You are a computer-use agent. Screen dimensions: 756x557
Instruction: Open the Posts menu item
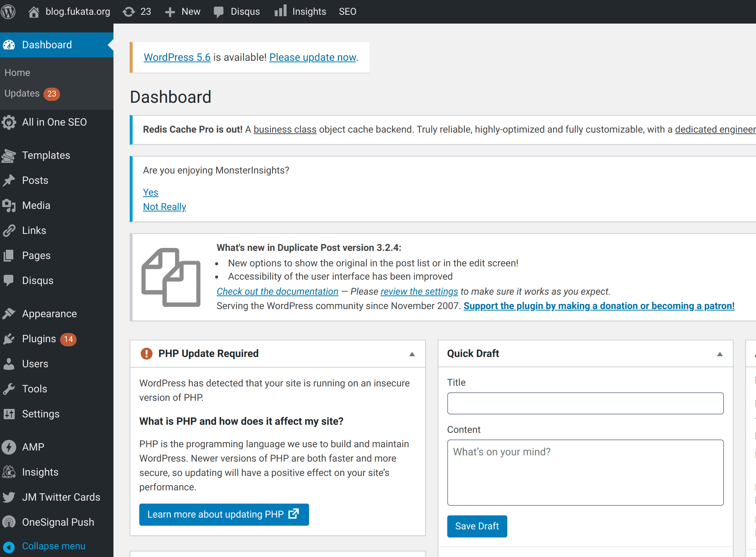[35, 181]
